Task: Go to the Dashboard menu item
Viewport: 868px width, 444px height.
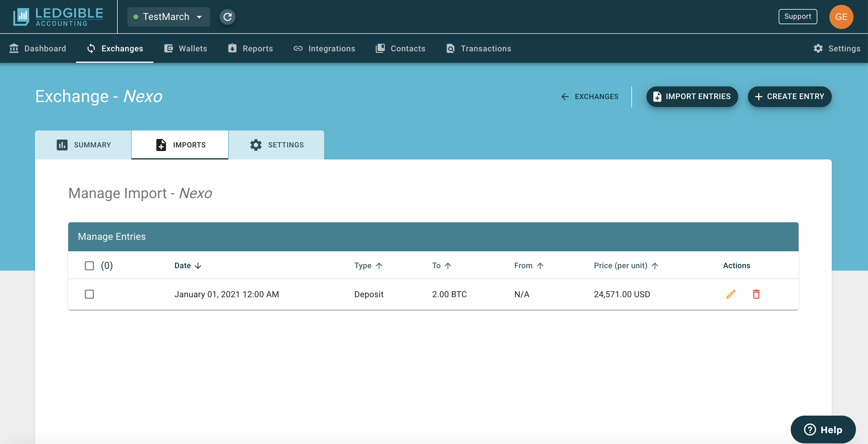Action: [x=38, y=49]
